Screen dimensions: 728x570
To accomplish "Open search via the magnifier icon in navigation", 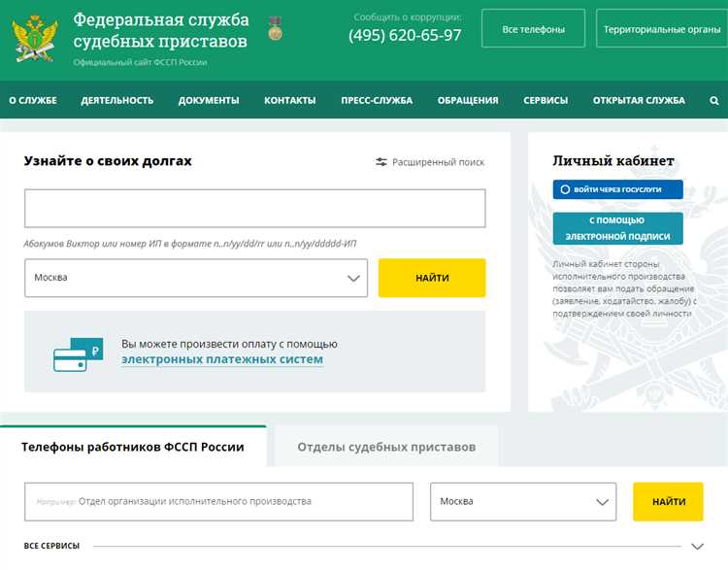I will (714, 100).
